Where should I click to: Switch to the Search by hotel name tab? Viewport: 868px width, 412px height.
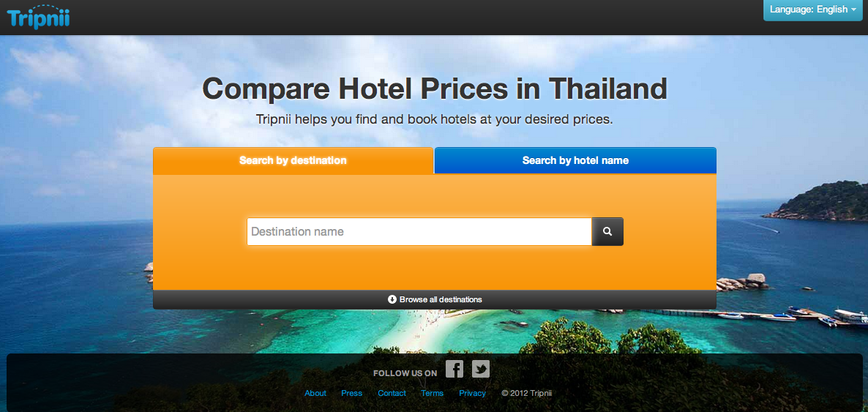pos(575,160)
